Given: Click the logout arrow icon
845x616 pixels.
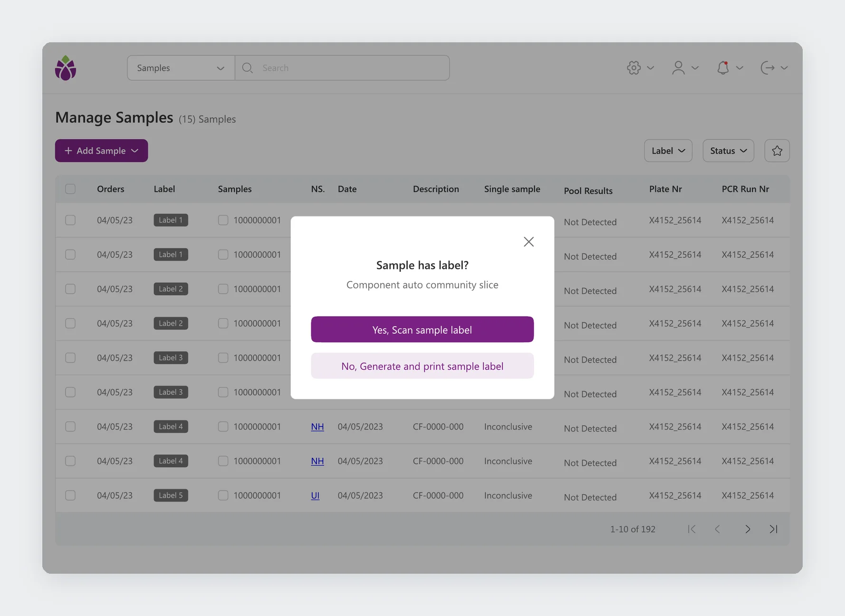Looking at the screenshot, I should [768, 68].
